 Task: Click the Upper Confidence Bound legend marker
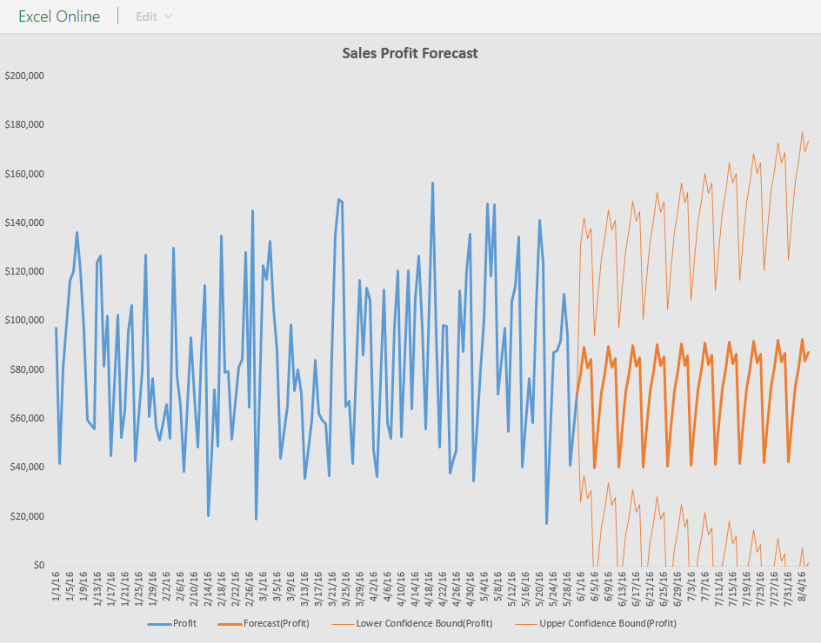527,623
